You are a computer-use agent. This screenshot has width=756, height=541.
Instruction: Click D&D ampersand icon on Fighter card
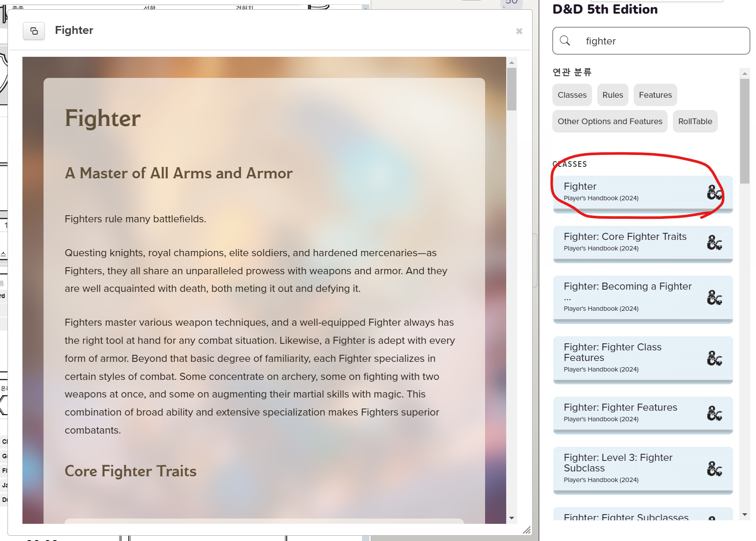(715, 192)
